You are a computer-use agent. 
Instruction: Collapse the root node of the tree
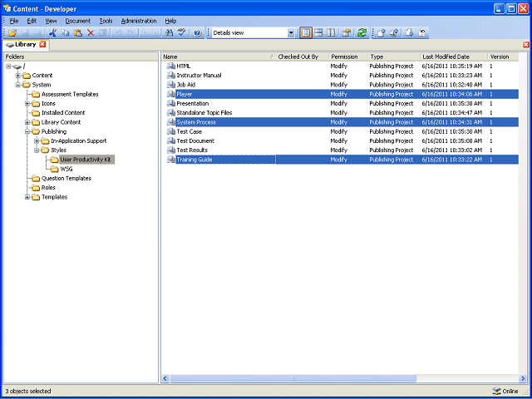(x=8, y=66)
